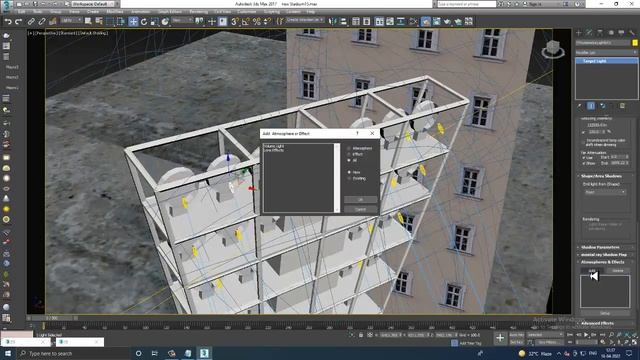Screen dimensions: 640x360
Task: Open the Emit light from shape dropdown
Action: pyautogui.click(x=605, y=192)
